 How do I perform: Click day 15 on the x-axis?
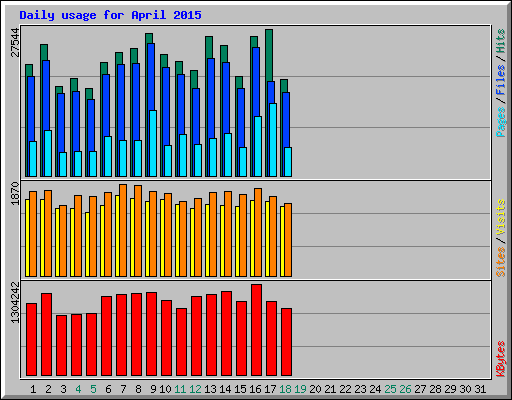point(240,389)
